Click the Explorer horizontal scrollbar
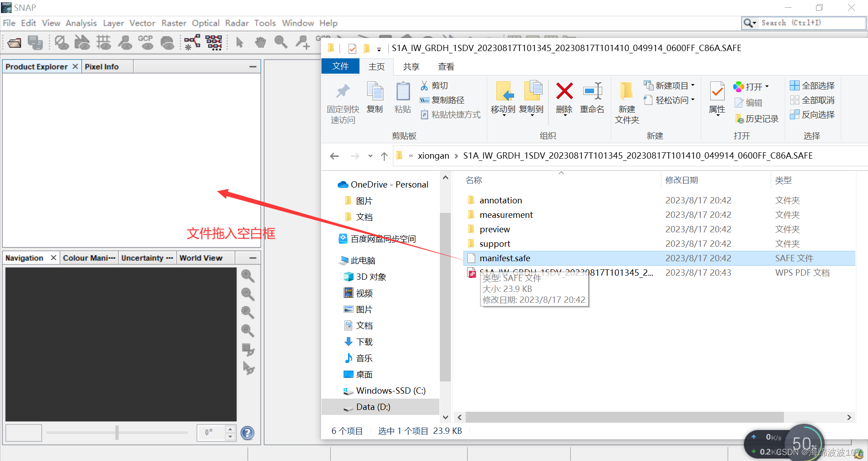Viewport: 868px width, 461px height. 624,417
